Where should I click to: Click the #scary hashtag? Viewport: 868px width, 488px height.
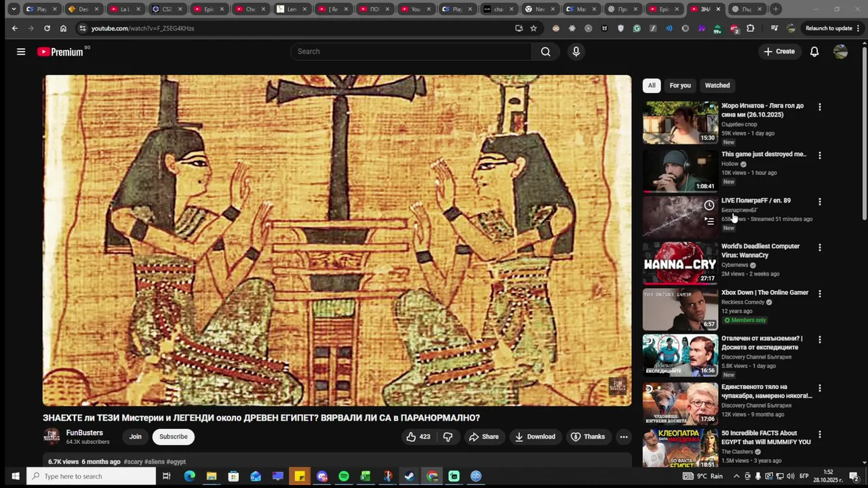coord(133,462)
